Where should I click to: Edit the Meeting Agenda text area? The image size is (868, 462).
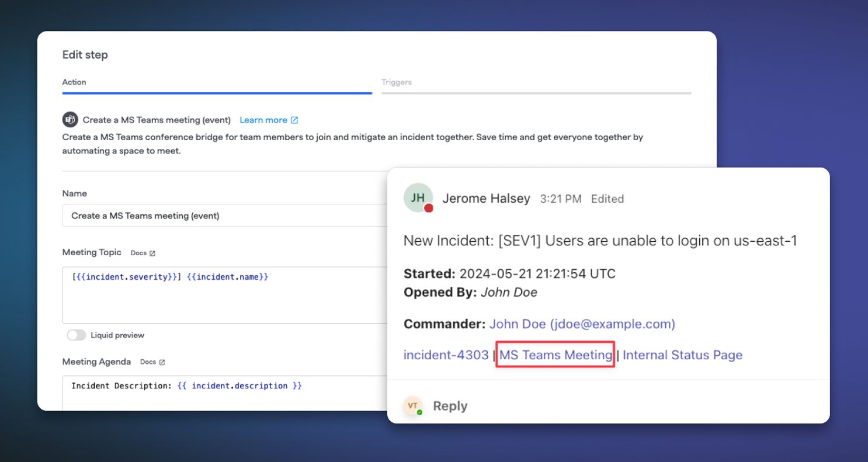pyautogui.click(x=225, y=393)
